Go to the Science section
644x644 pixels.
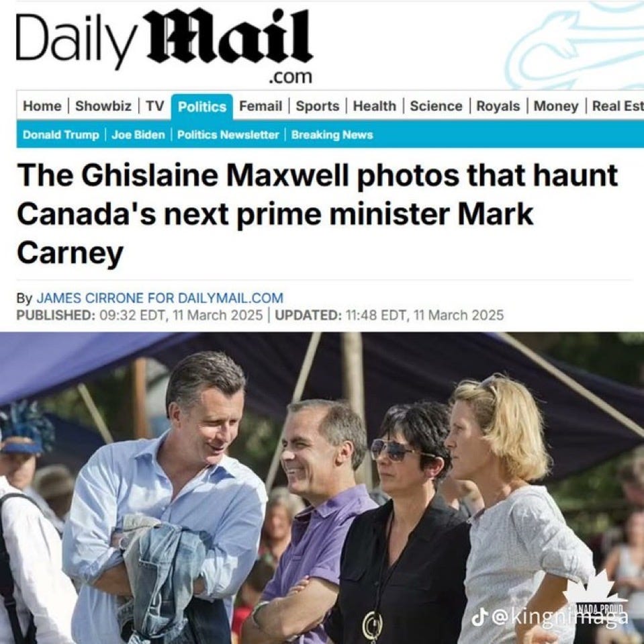coord(436,106)
